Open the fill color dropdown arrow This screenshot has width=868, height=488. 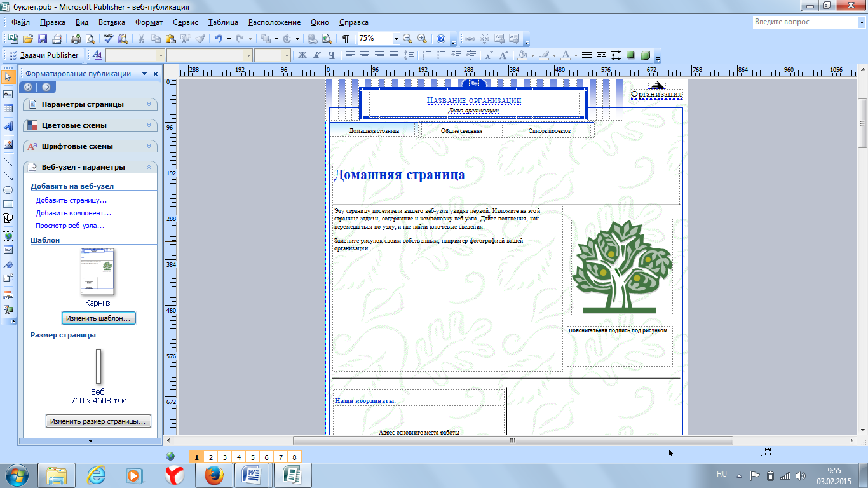coord(532,55)
